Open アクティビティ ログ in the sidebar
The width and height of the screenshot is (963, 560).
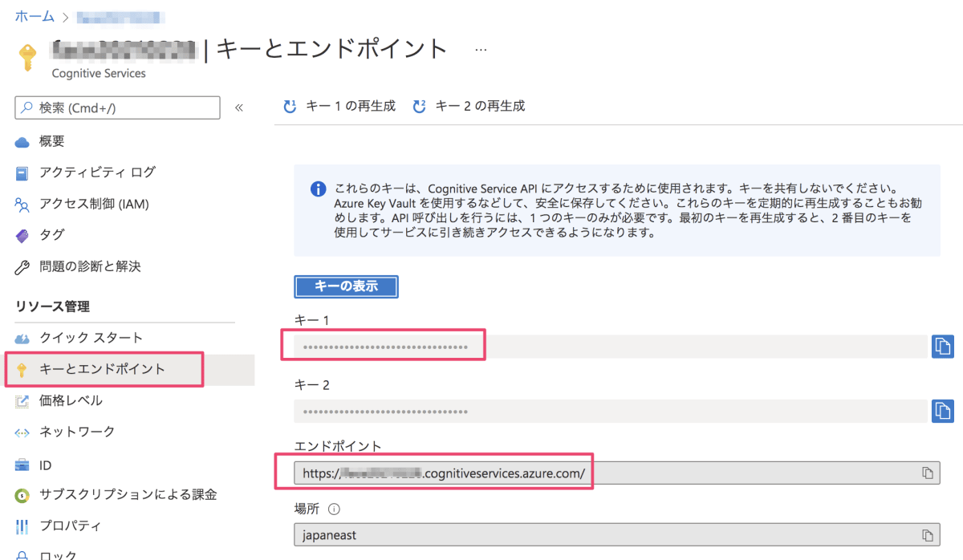click(x=97, y=172)
